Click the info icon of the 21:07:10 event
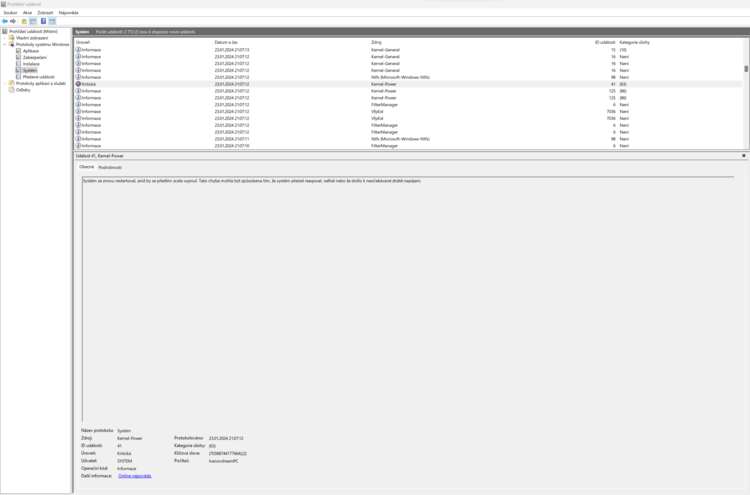Screen dimensions: 750x495 pos(78,145)
